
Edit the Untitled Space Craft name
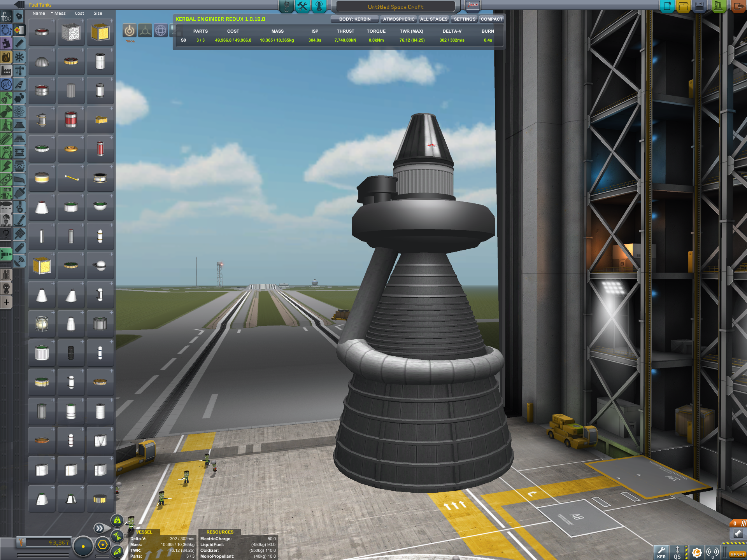click(395, 7)
